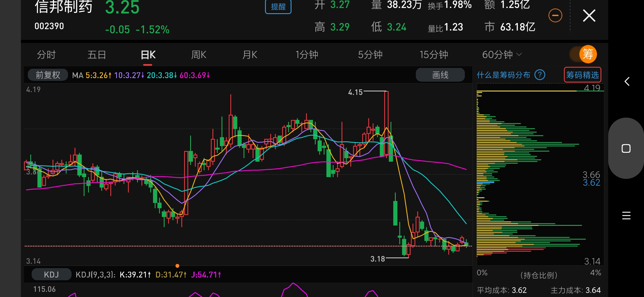Open the 什么是筹码分布 link
Screen dimensions: 644x297
(x=503, y=75)
